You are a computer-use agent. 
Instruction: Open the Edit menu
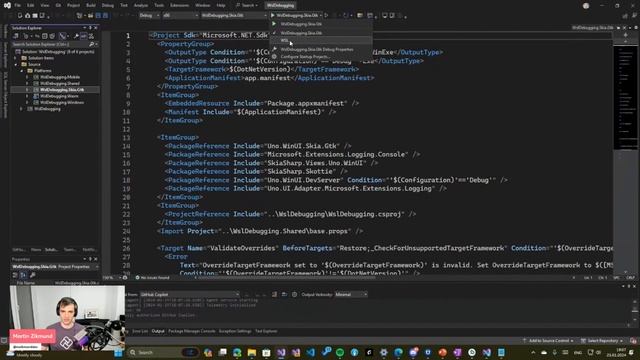tap(31, 5)
